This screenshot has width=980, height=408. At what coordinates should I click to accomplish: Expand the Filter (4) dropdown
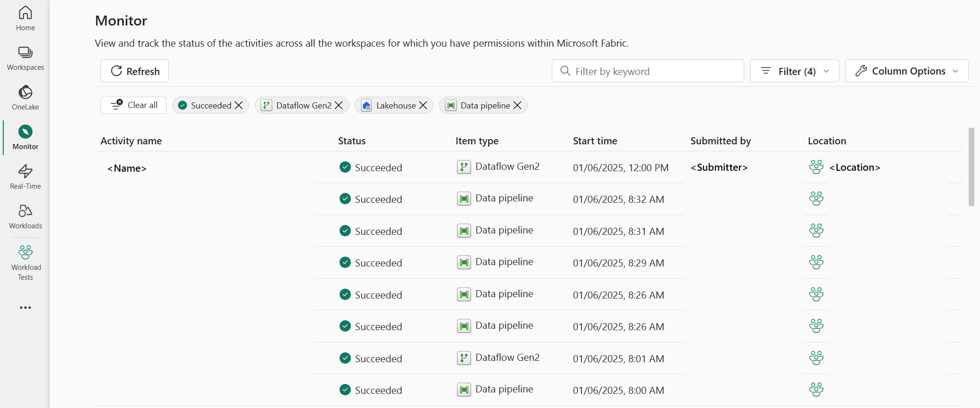pyautogui.click(x=794, y=71)
